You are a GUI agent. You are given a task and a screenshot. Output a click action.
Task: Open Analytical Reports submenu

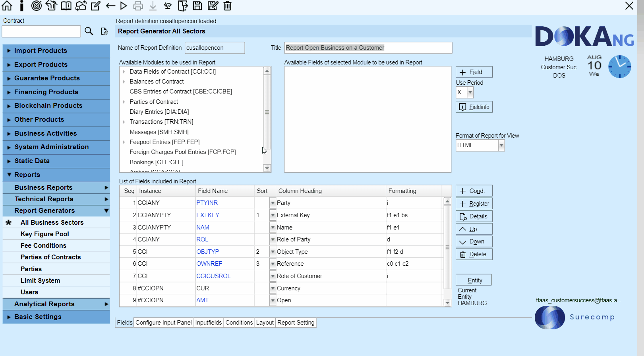pyautogui.click(x=56, y=304)
